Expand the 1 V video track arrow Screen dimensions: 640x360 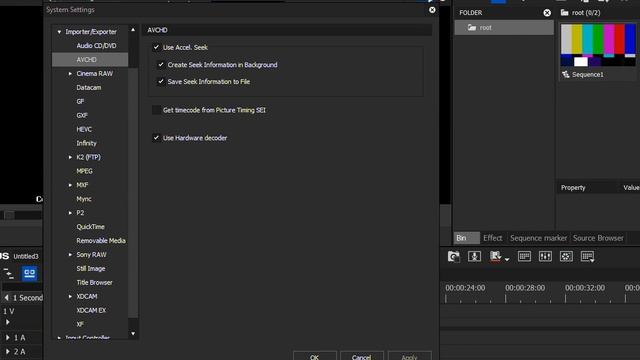click(x=7, y=322)
